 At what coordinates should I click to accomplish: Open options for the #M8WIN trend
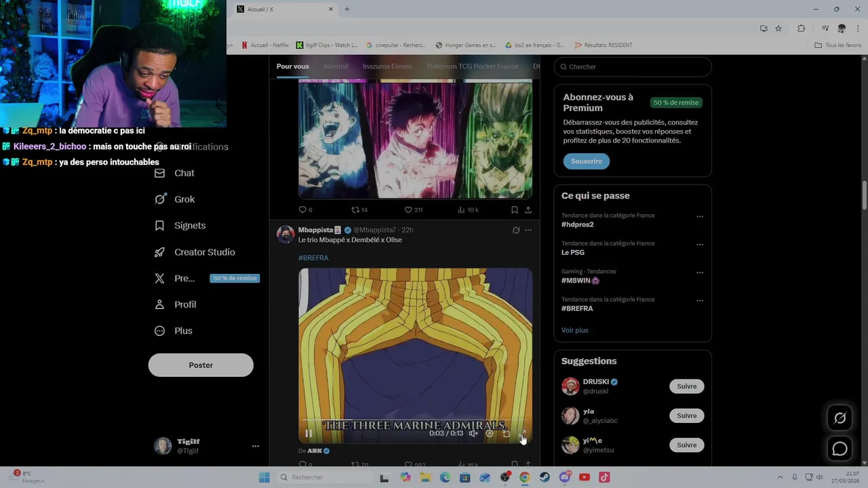[700, 272]
